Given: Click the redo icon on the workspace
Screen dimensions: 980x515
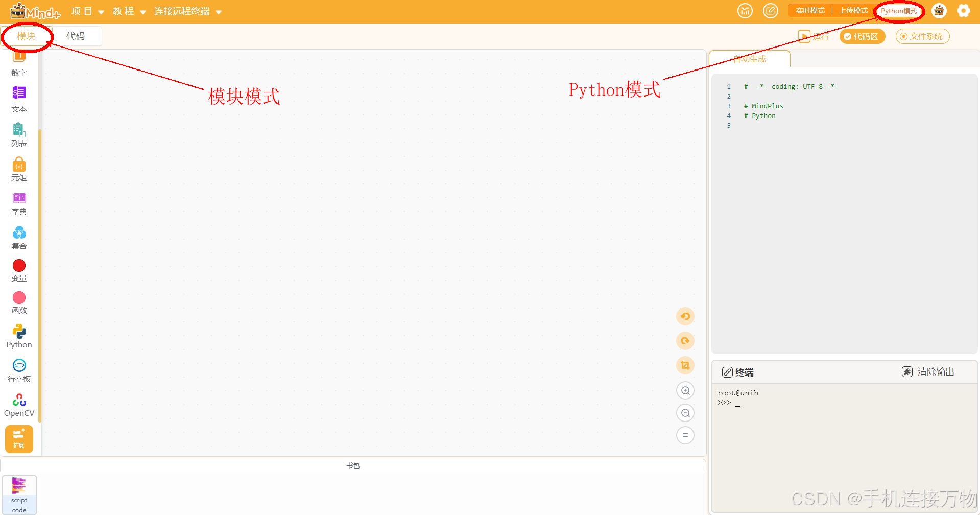Looking at the screenshot, I should (x=685, y=341).
